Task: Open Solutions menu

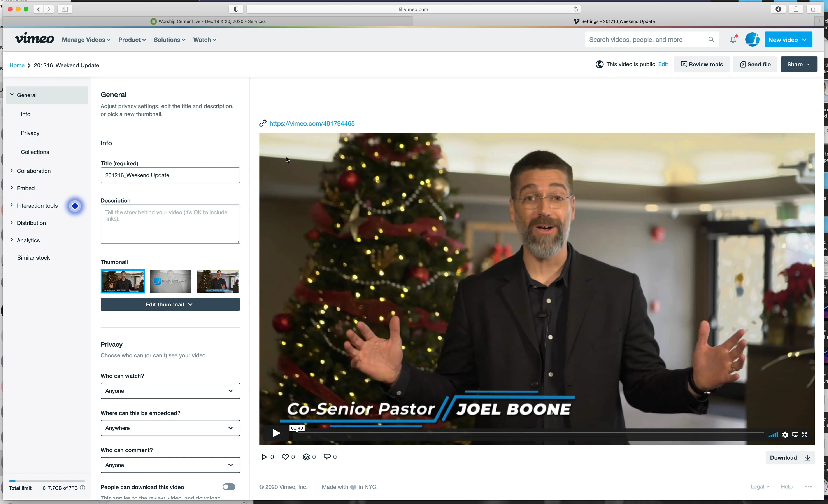Action: click(x=169, y=40)
